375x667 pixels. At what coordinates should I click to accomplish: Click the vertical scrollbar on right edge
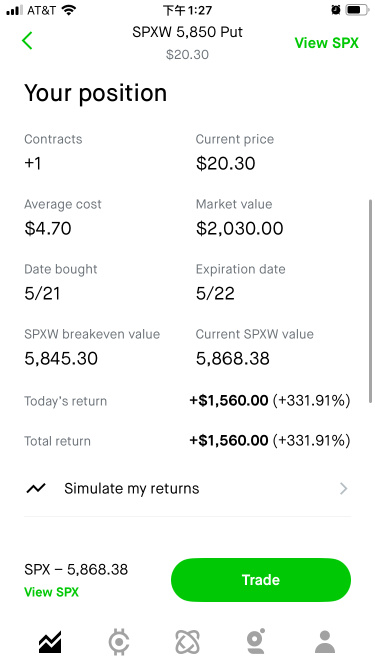coord(370,301)
